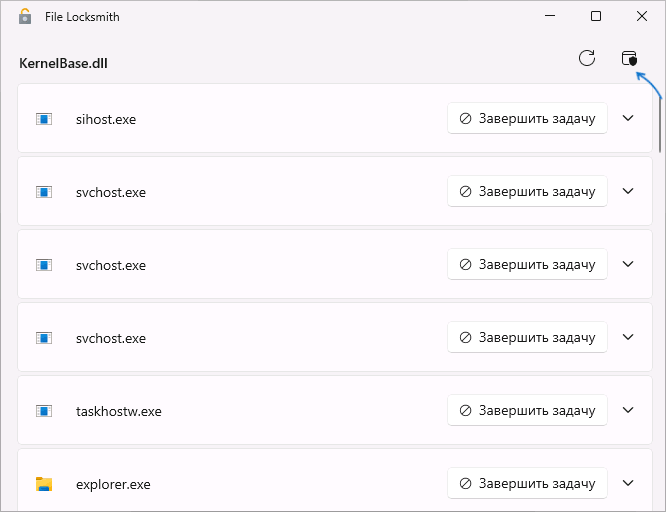Click the File Locksmith padlock icon in title bar
This screenshot has width=666, height=512.
(25, 16)
